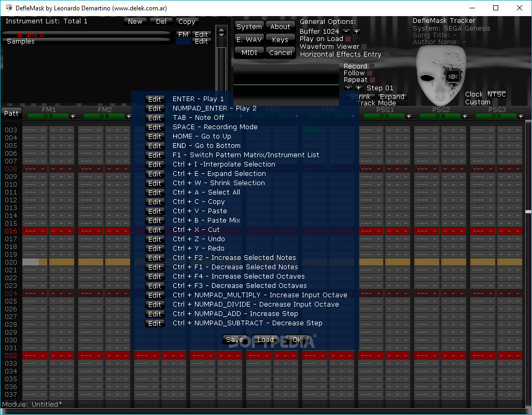The width and height of the screenshot is (532, 415).
Task: Click the E. WAV export button
Action: [x=249, y=40]
